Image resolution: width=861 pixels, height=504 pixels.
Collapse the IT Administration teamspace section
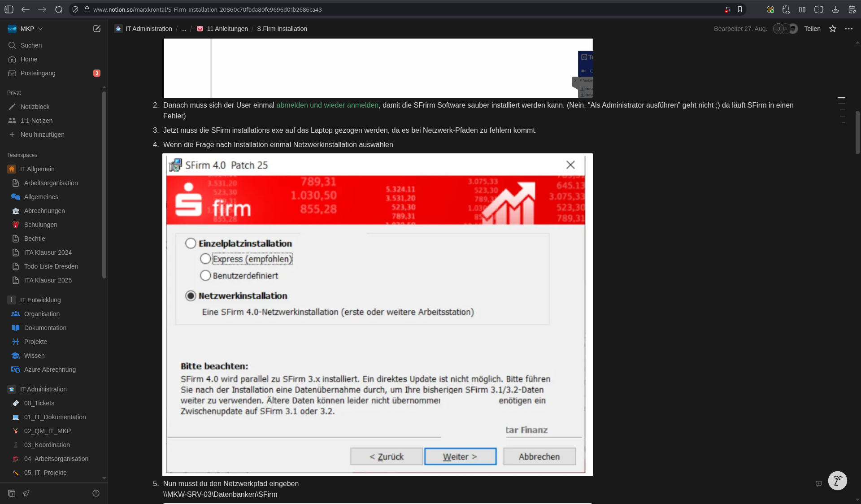click(43, 389)
